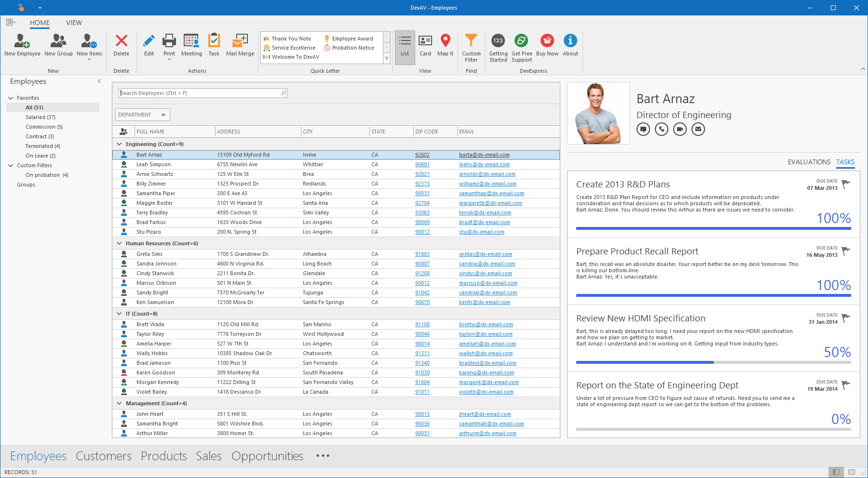
Task: Navigate to the Customers module
Action: click(103, 456)
